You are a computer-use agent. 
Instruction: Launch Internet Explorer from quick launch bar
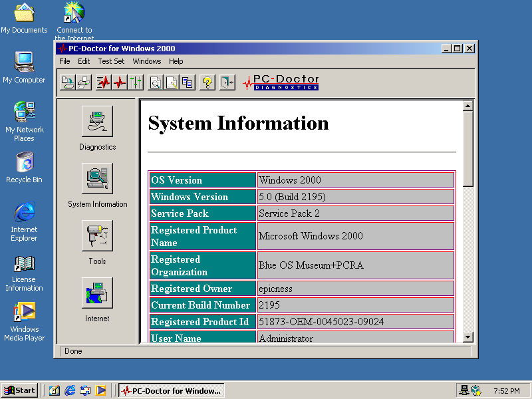click(x=70, y=390)
